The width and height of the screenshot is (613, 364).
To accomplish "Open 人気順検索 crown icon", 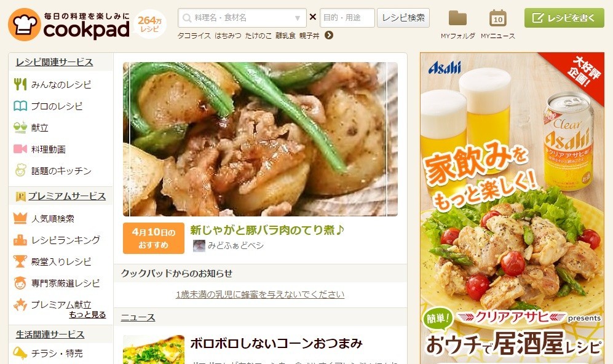I will (x=20, y=218).
